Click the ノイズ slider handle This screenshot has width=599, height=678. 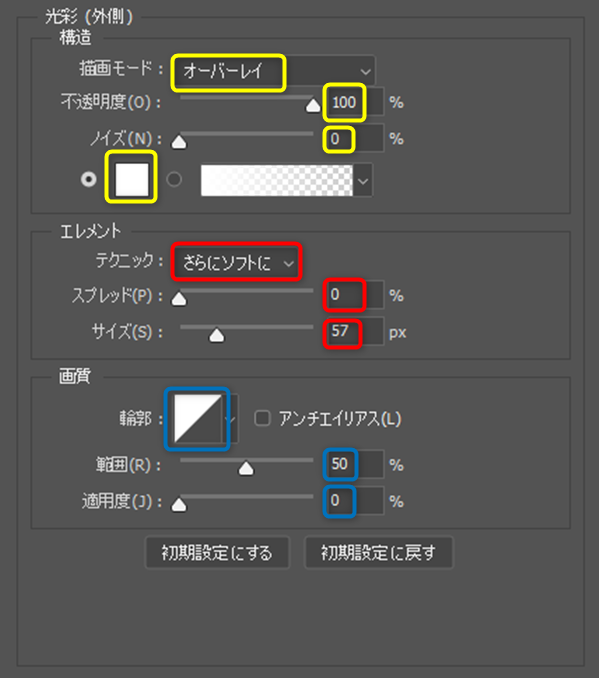[x=179, y=141]
